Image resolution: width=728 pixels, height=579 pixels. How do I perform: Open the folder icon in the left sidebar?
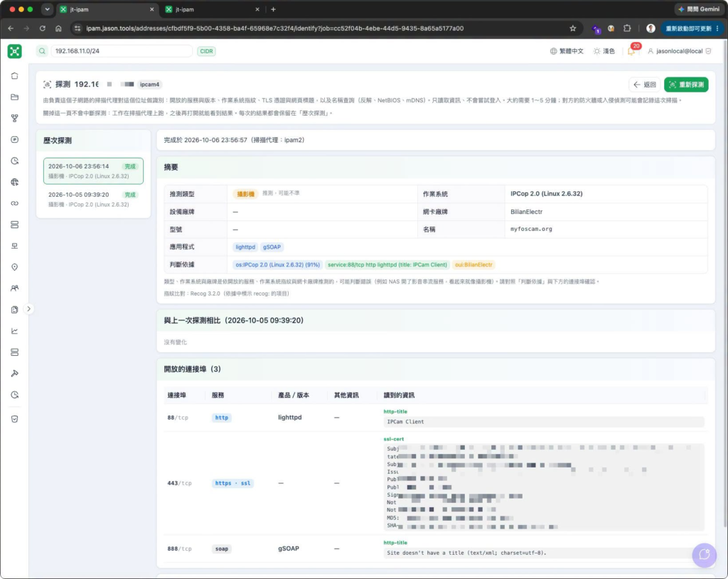tap(15, 97)
